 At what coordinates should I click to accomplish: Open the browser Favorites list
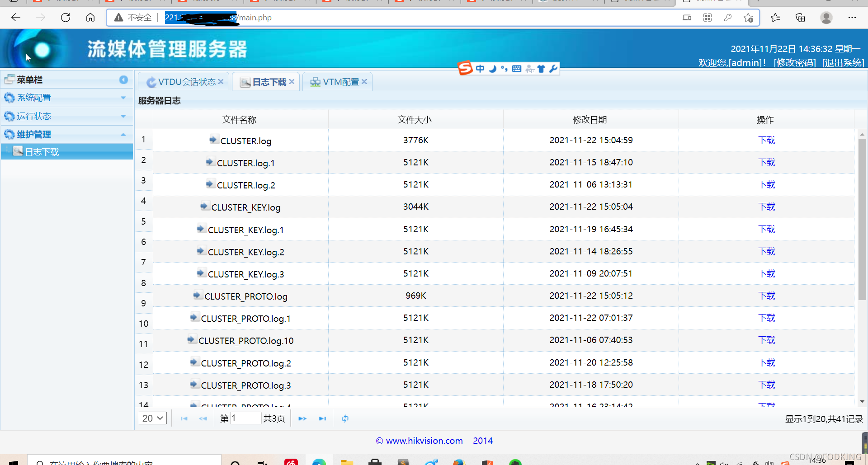(x=775, y=18)
